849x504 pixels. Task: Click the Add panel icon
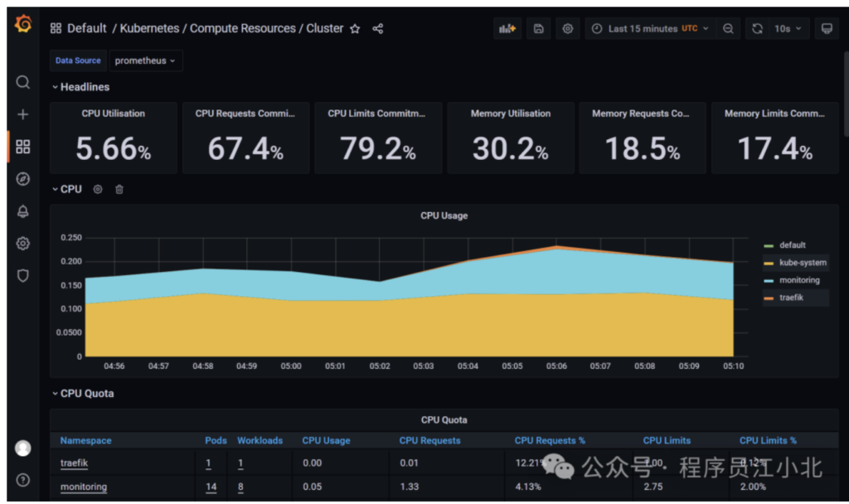(507, 29)
